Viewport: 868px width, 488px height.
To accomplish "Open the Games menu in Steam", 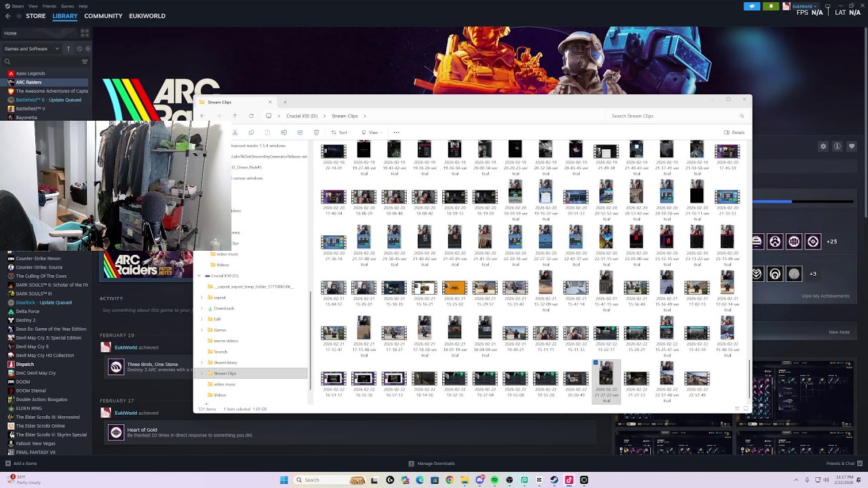I will [67, 6].
